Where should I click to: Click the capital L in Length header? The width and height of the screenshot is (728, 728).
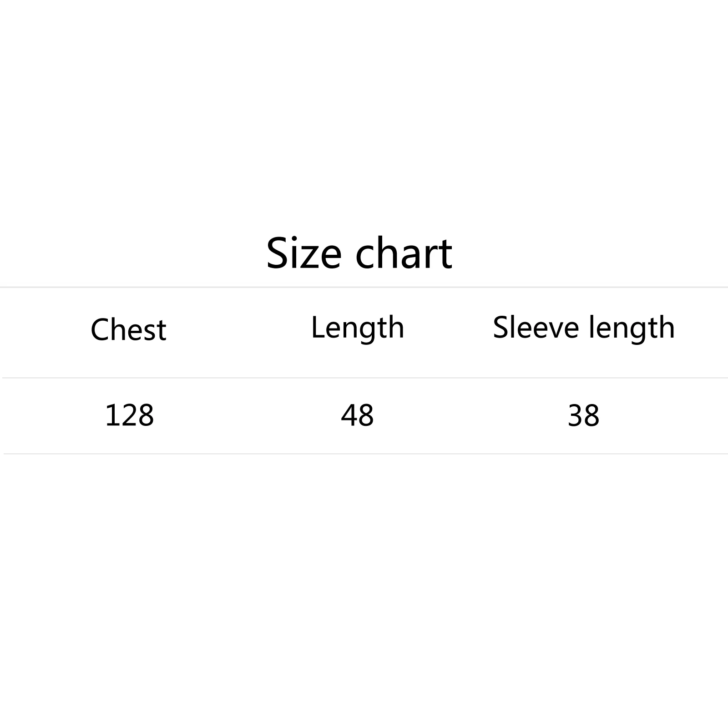316,327
